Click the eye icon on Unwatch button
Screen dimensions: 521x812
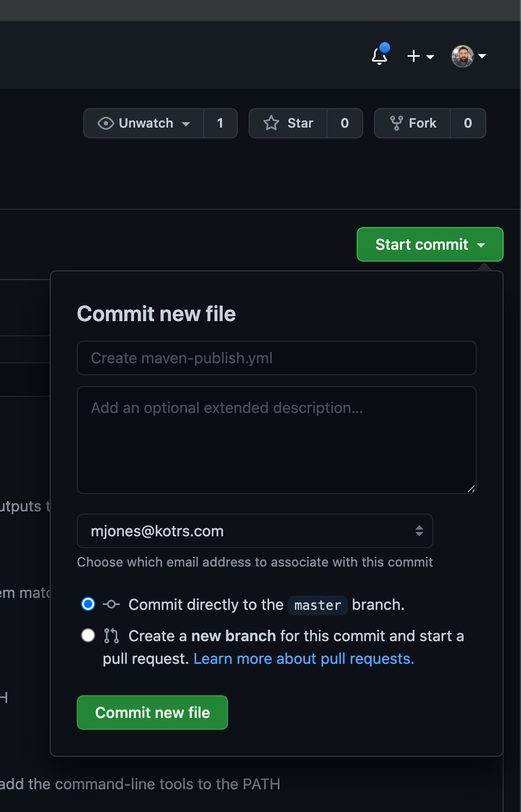pos(105,123)
